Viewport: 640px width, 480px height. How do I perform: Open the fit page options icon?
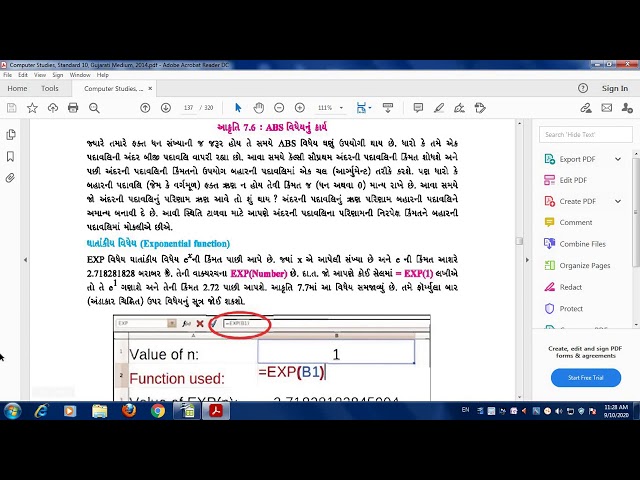(x=363, y=108)
